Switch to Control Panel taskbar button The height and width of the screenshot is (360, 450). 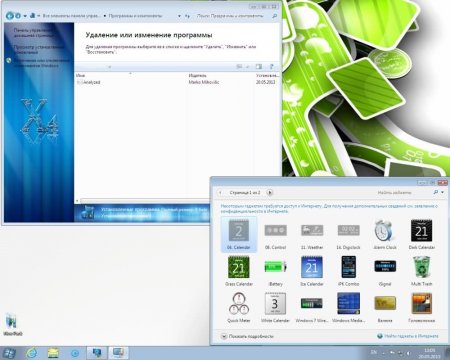[97, 353]
